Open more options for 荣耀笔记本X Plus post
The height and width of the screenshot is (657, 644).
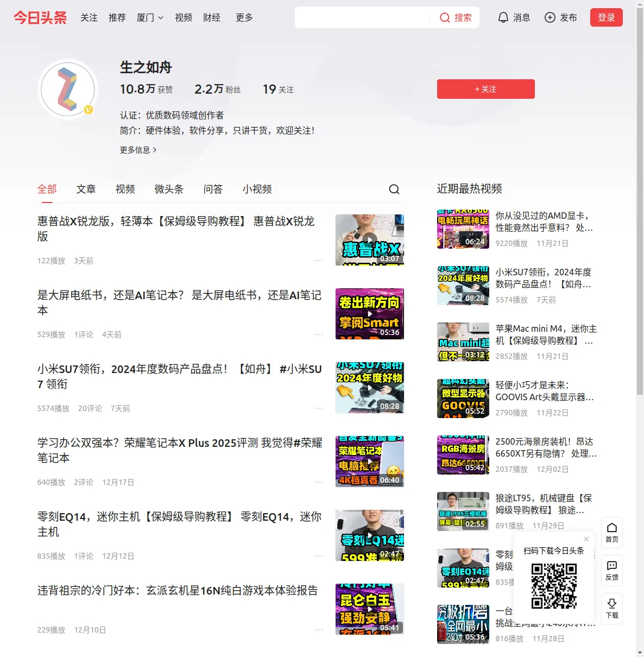coord(319,482)
